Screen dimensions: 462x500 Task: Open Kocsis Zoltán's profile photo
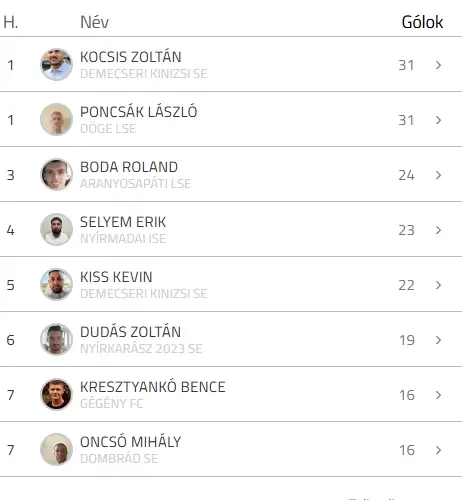56,64
